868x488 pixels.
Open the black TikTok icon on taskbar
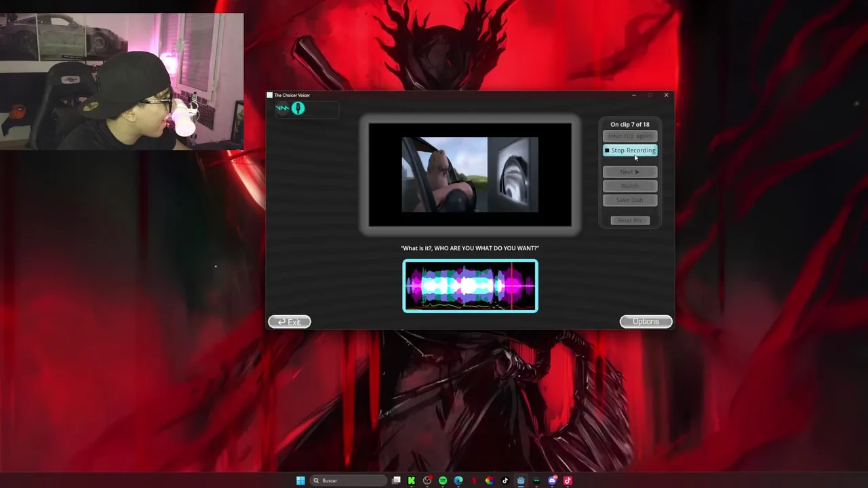(x=505, y=481)
